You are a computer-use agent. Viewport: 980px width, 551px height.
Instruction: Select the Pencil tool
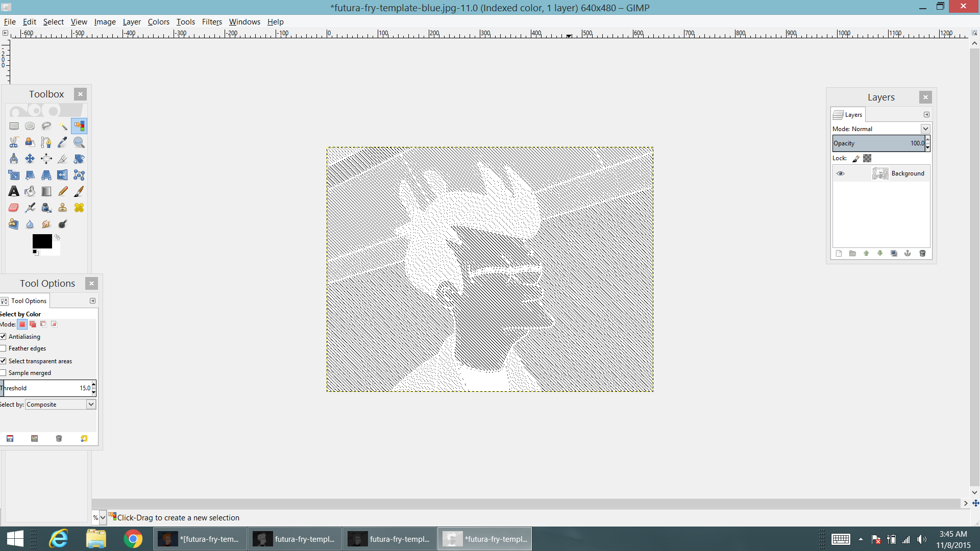tap(63, 191)
